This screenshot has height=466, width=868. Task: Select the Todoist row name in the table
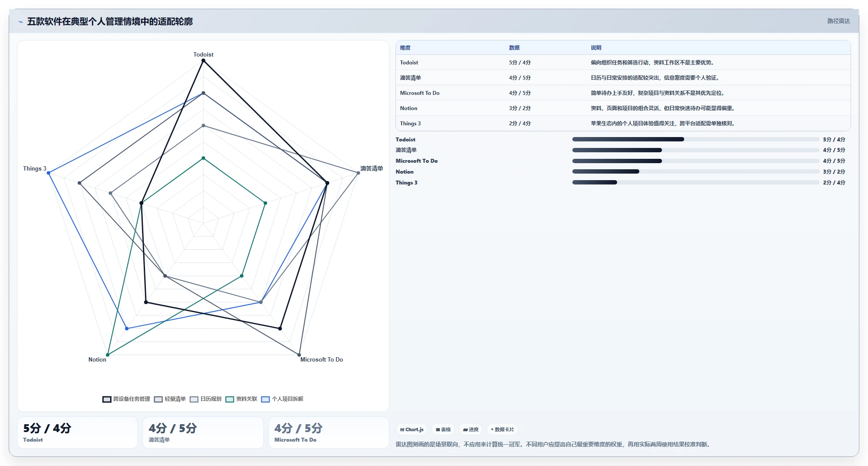(x=409, y=63)
